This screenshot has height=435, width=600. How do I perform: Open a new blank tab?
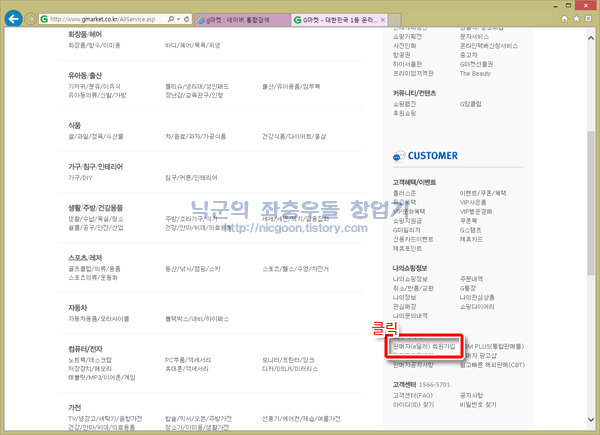tap(395, 20)
